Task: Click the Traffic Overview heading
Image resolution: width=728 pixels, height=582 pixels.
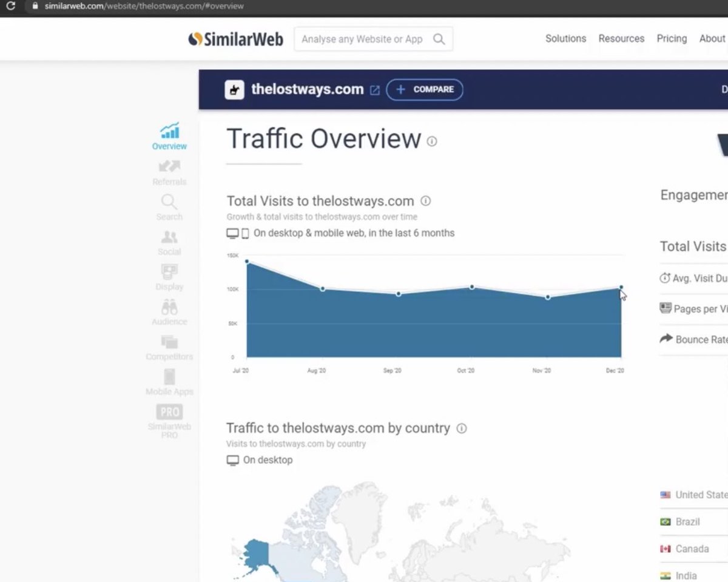Action: 323,139
